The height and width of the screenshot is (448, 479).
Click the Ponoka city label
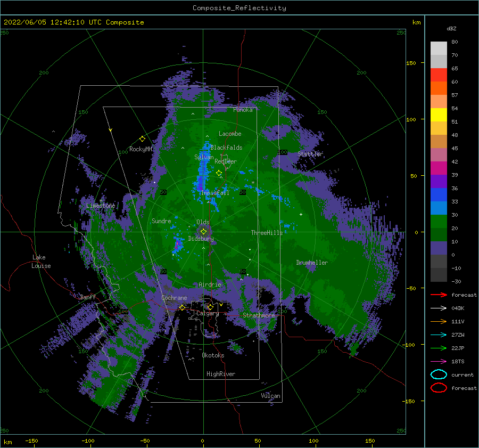(x=243, y=110)
